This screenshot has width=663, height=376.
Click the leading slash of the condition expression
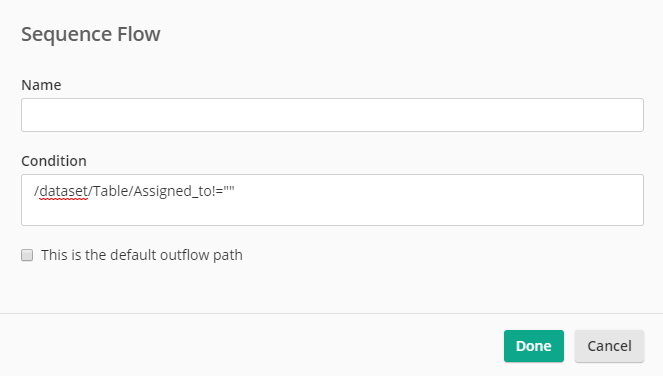click(36, 191)
